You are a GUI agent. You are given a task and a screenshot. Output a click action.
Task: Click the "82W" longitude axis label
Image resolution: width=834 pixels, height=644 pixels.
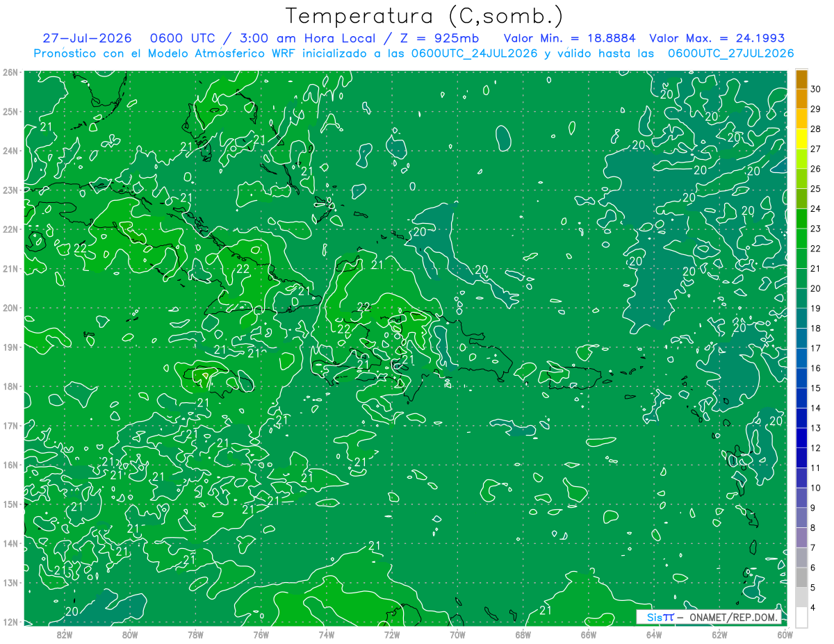65,634
